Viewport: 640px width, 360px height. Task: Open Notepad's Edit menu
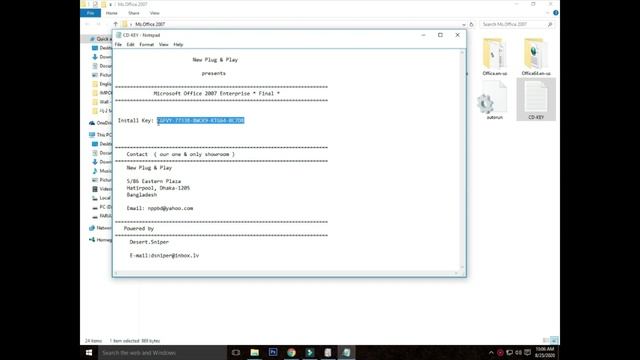(130, 44)
